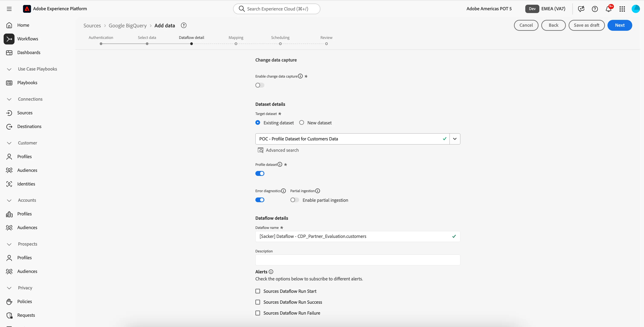The width and height of the screenshot is (644, 327).
Task: Open Destinations in sidebar
Action: point(29,126)
